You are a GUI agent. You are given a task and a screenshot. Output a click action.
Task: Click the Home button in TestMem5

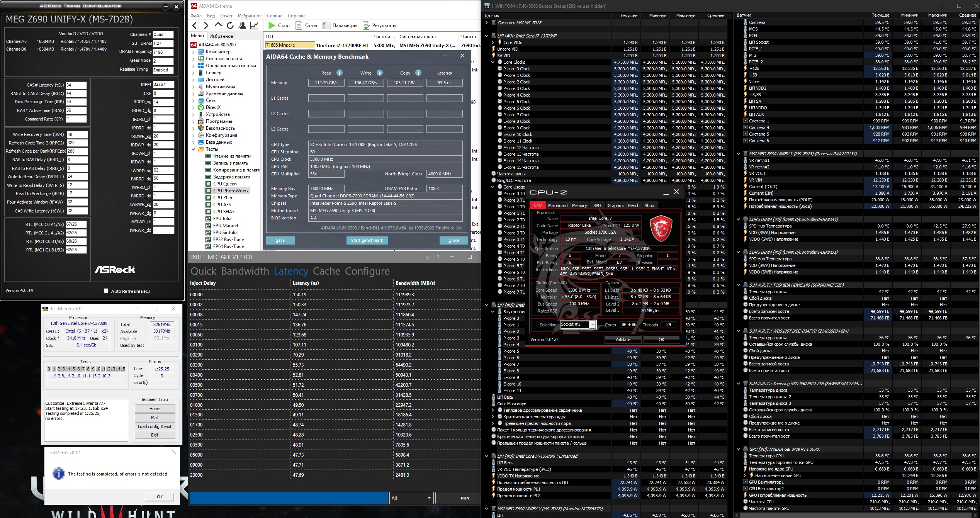[x=155, y=409]
